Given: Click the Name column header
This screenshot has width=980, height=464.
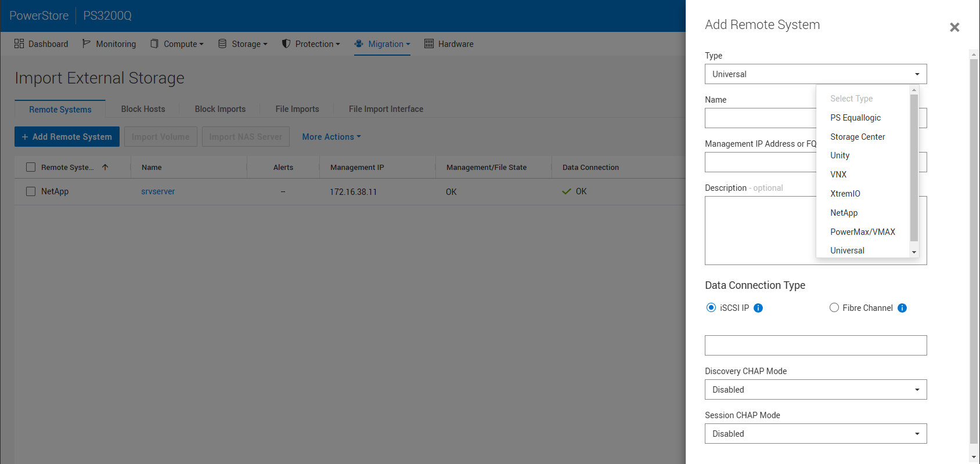Looking at the screenshot, I should [152, 167].
